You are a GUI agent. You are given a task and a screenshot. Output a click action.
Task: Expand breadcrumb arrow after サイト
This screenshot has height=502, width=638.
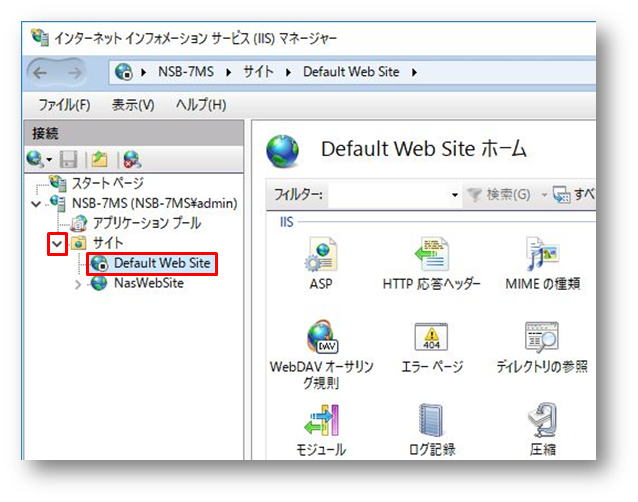(288, 72)
